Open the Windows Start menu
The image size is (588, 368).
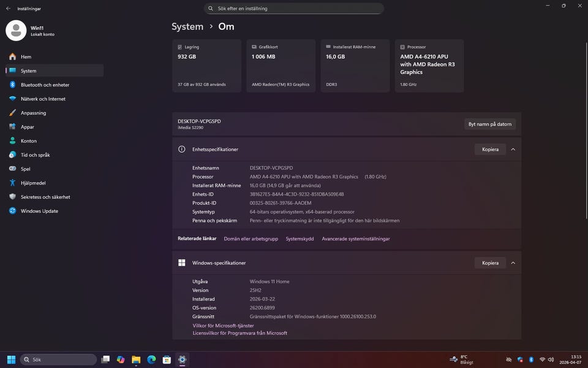click(x=11, y=359)
